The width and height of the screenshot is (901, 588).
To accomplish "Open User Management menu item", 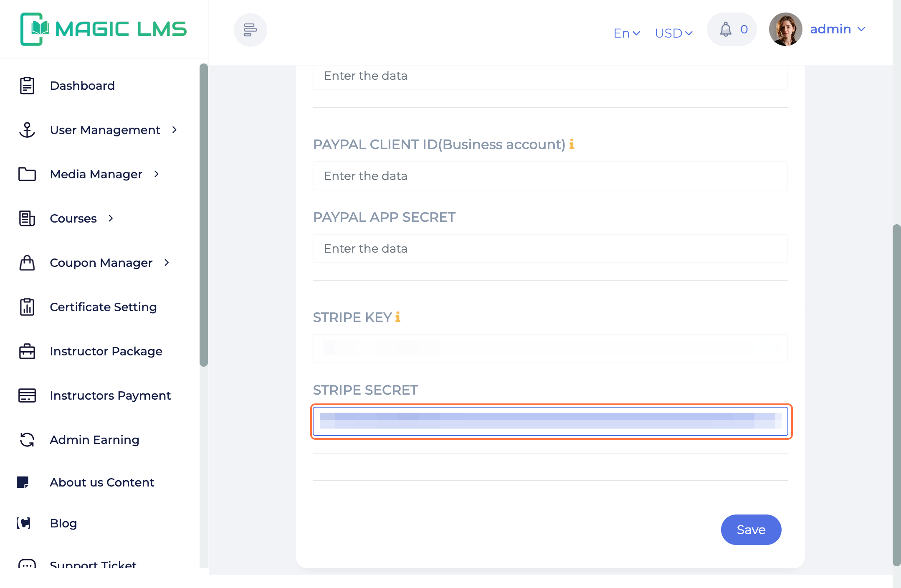I will point(105,130).
